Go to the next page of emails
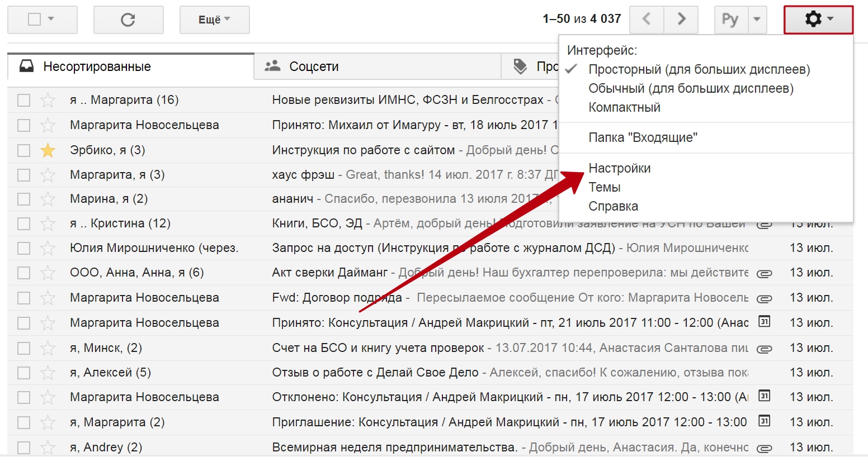 681,20
